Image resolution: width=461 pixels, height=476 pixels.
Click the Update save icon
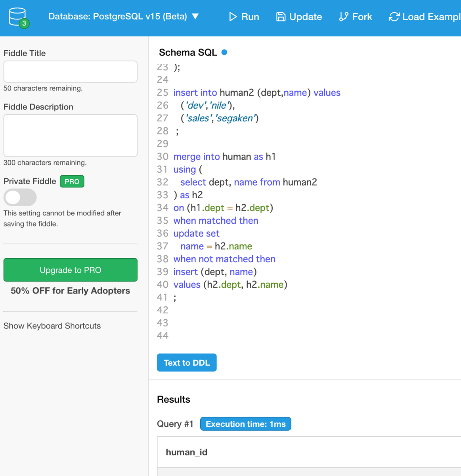[281, 17]
